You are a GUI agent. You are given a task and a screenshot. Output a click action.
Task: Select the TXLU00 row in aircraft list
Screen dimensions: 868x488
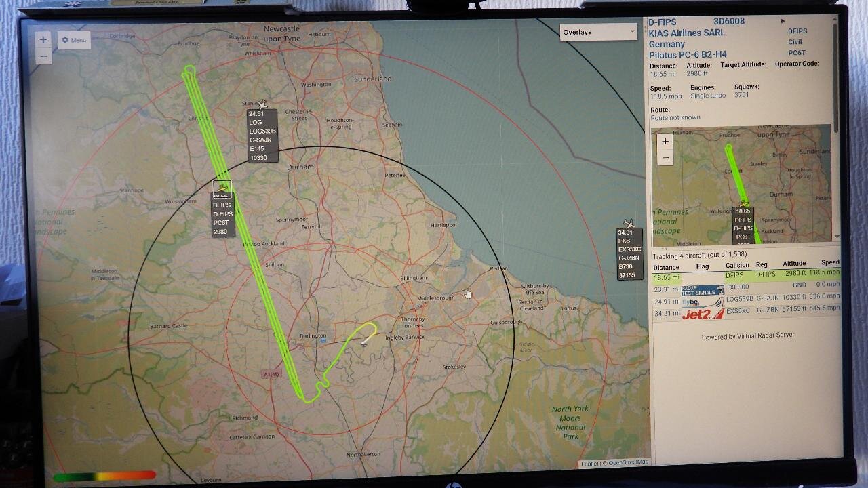click(x=746, y=287)
